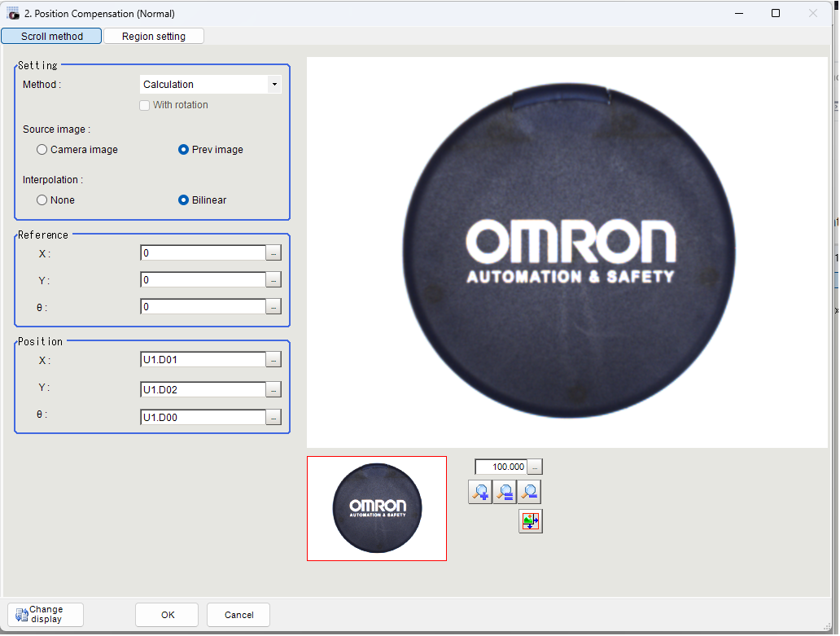Open expression editor for Position θ
Image resolution: width=840 pixels, height=636 pixels.
[273, 417]
